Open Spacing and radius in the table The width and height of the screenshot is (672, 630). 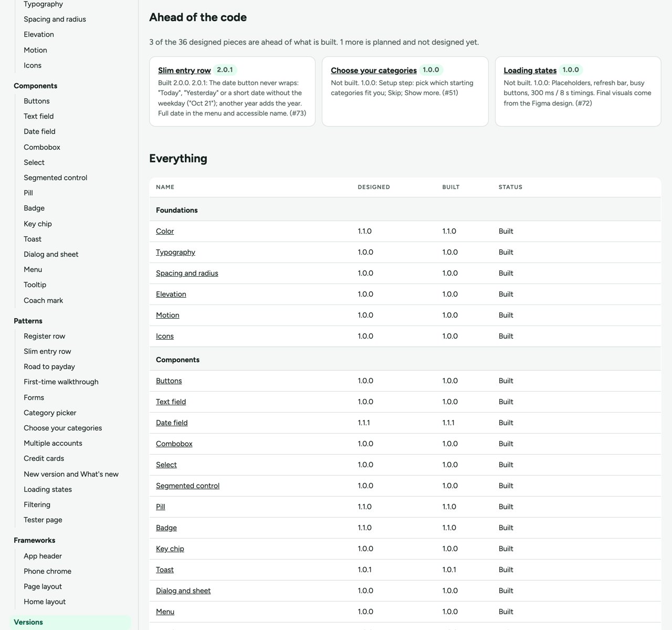(x=187, y=273)
